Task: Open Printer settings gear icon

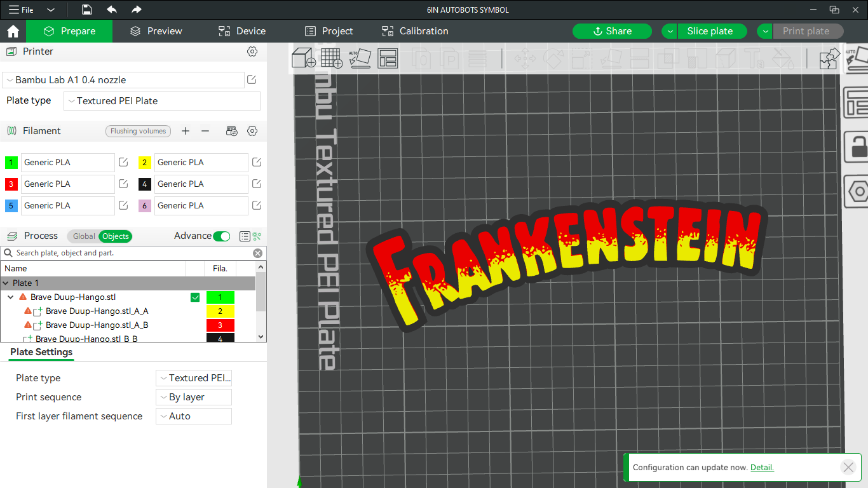Action: point(252,51)
